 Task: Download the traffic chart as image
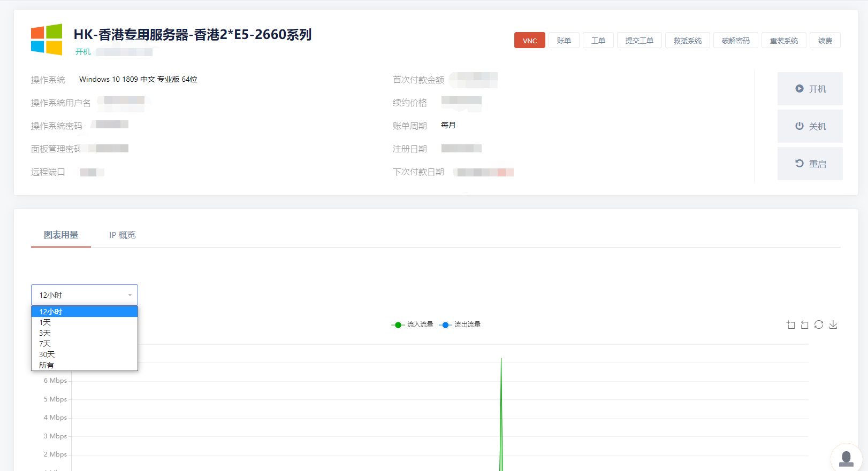click(x=833, y=325)
